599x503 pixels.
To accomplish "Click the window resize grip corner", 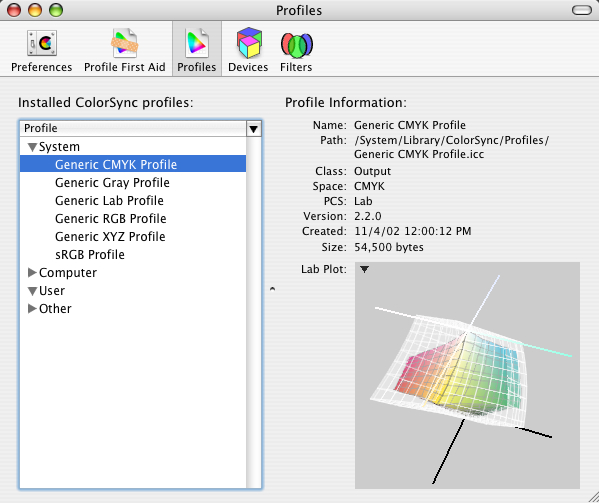I will click(593, 497).
